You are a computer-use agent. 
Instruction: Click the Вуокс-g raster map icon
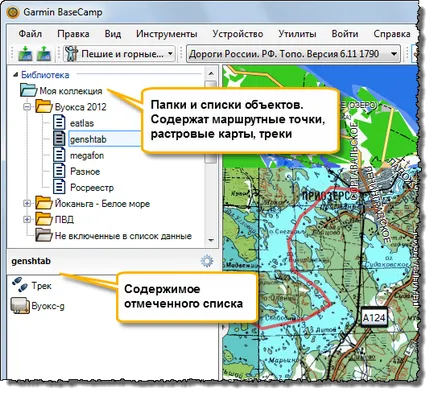pos(20,305)
